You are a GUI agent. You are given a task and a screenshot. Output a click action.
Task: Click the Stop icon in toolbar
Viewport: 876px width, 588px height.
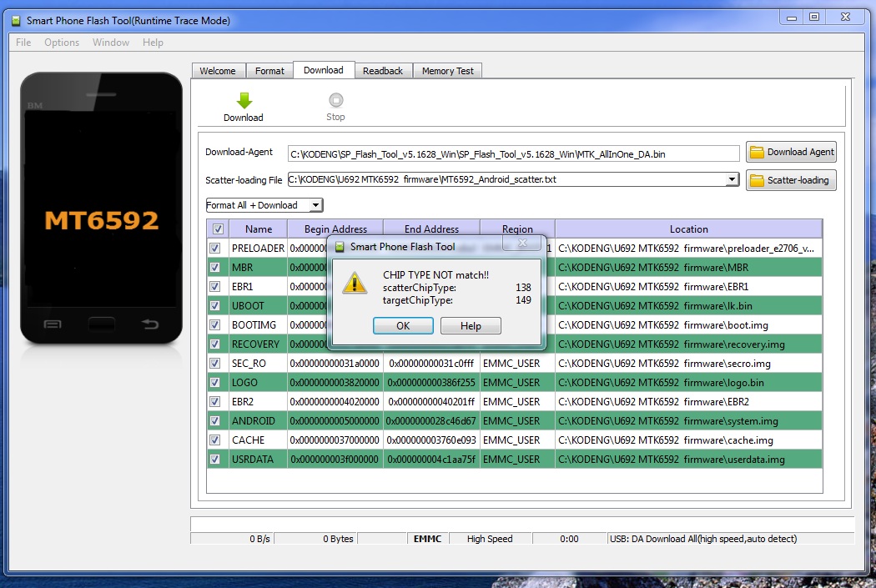point(335,101)
